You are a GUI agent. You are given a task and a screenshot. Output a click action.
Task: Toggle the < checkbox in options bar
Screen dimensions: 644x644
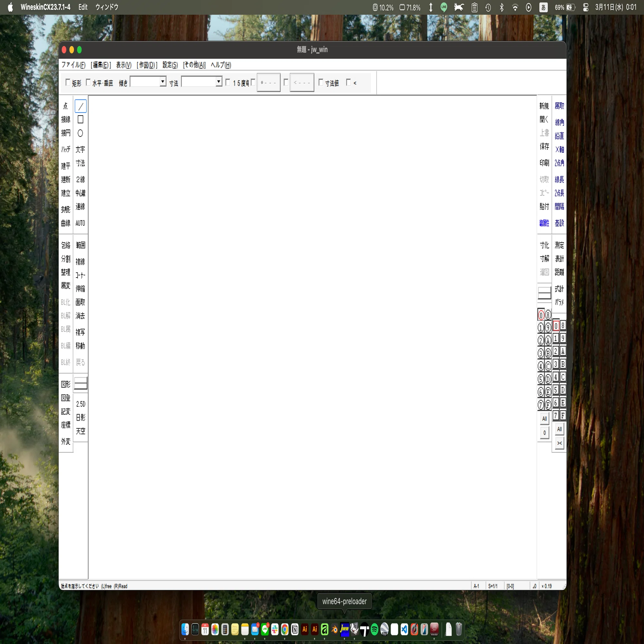pyautogui.click(x=349, y=82)
